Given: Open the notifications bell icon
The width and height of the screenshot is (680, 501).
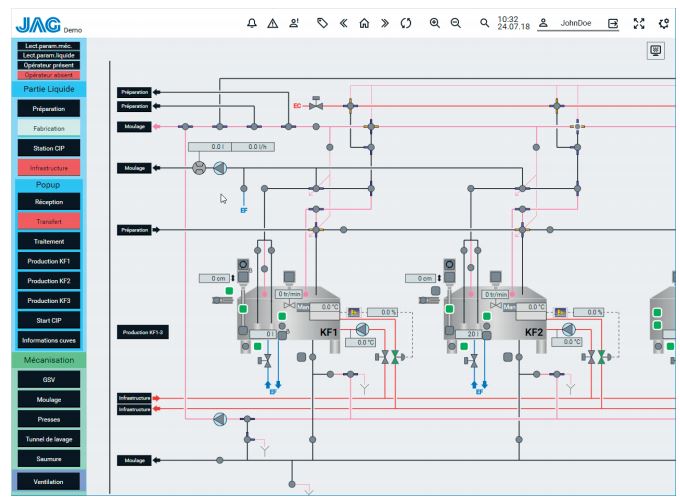Looking at the screenshot, I should 255,20.
